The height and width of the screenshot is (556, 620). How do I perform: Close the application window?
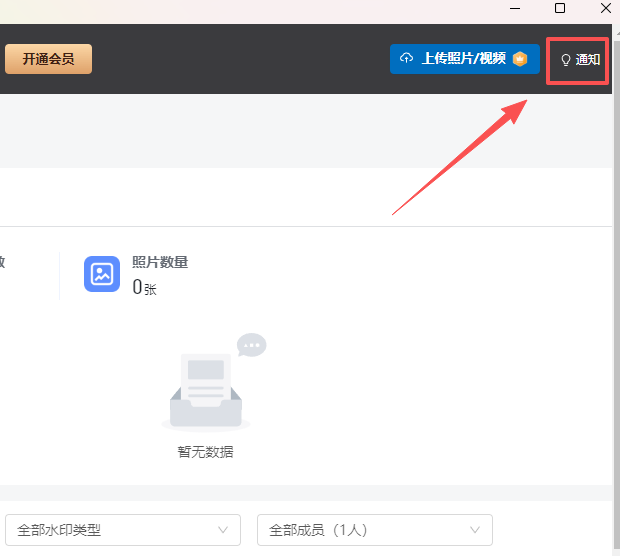pyautogui.click(x=605, y=9)
